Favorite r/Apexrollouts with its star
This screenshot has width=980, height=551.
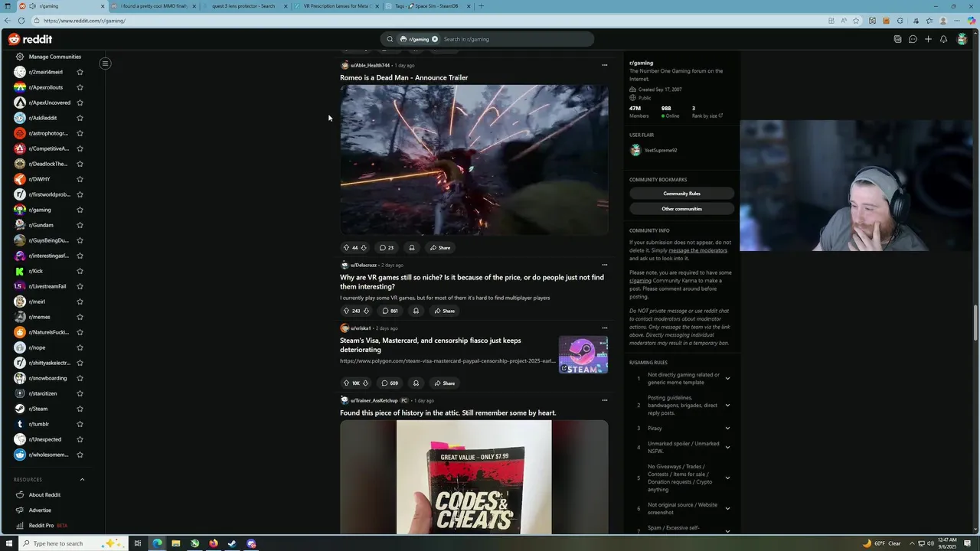coord(80,87)
